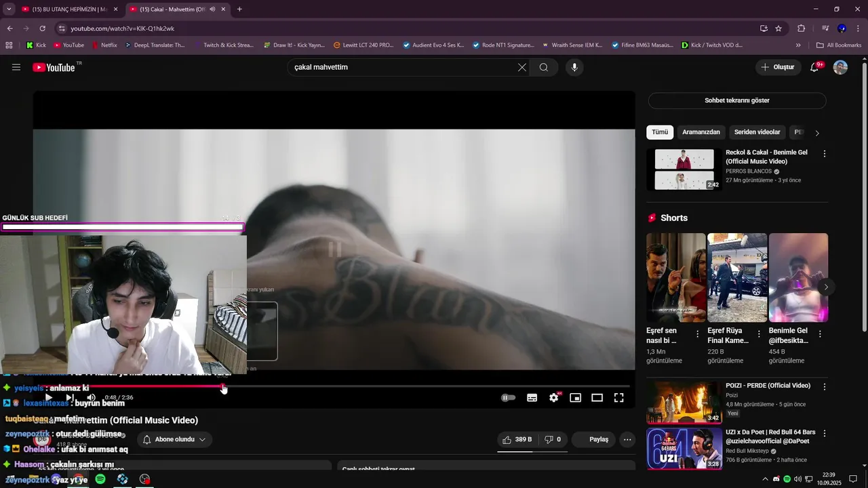Open options for Benimle Gel video
868x488 pixels.
[825, 154]
